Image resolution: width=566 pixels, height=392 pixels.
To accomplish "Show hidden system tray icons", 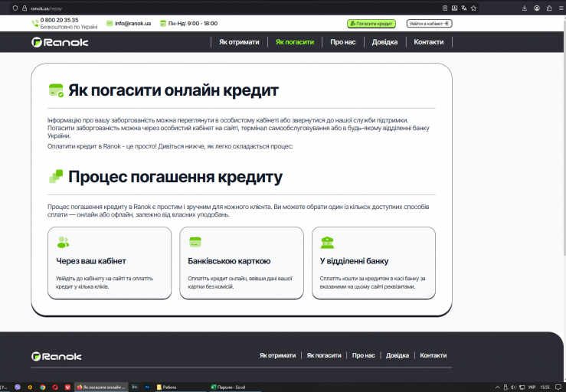I will (497, 387).
